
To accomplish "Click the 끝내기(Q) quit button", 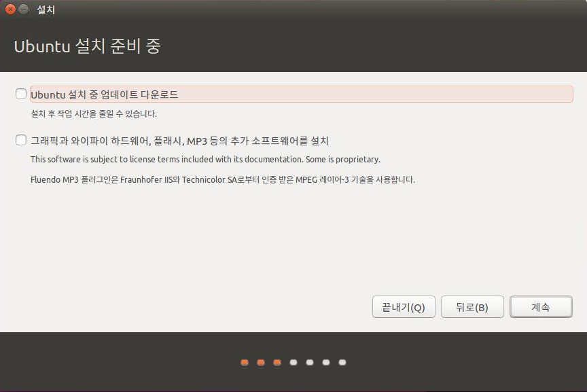I will [x=404, y=307].
